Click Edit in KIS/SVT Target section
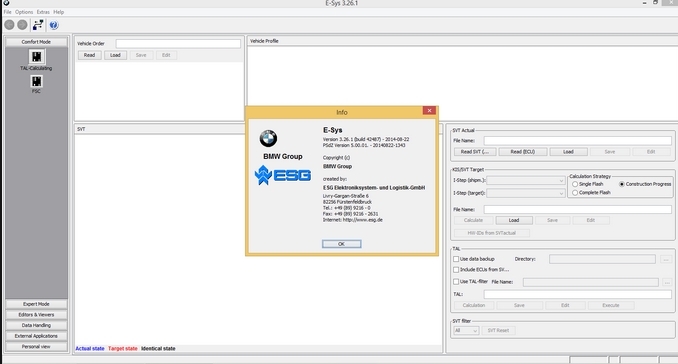 [x=591, y=220]
